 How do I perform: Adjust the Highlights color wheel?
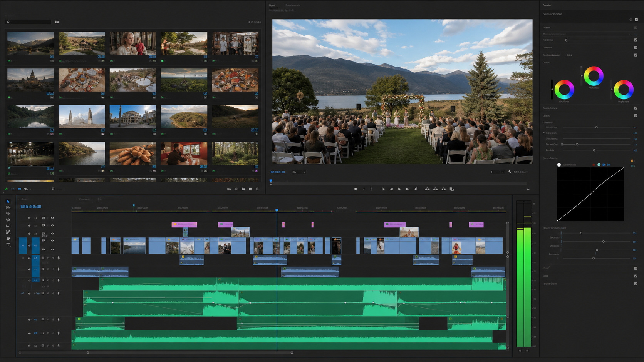point(624,89)
